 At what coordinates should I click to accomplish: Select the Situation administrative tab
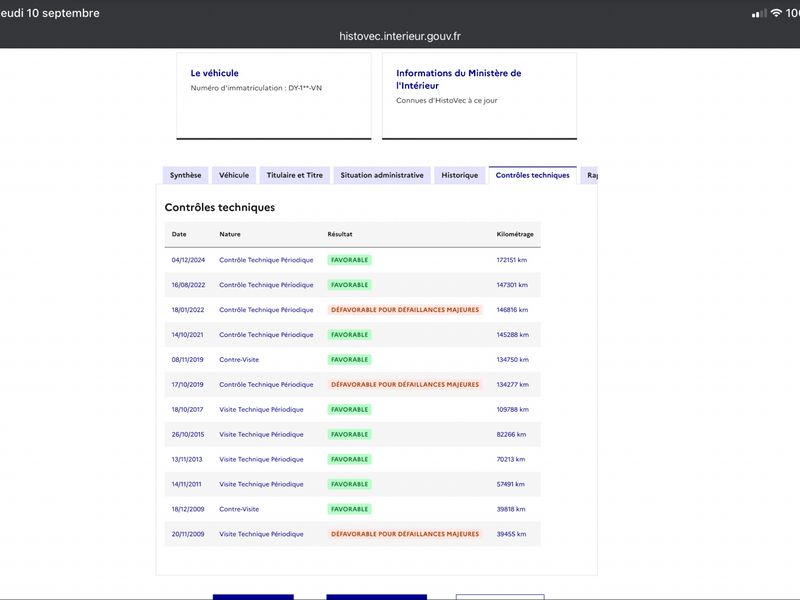[382, 175]
